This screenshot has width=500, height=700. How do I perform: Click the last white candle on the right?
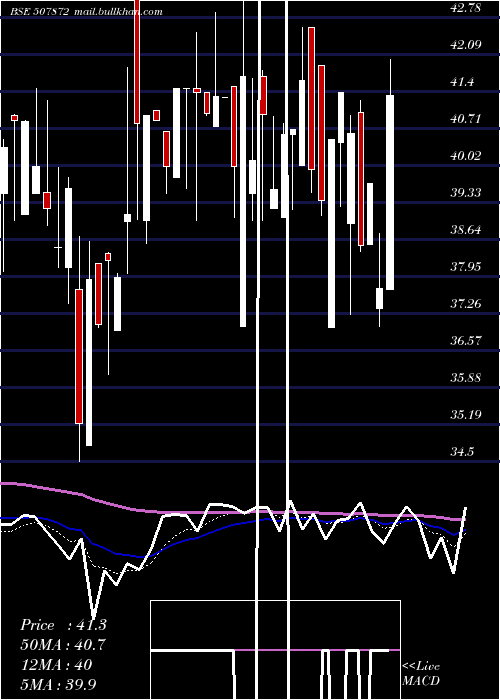point(390,192)
